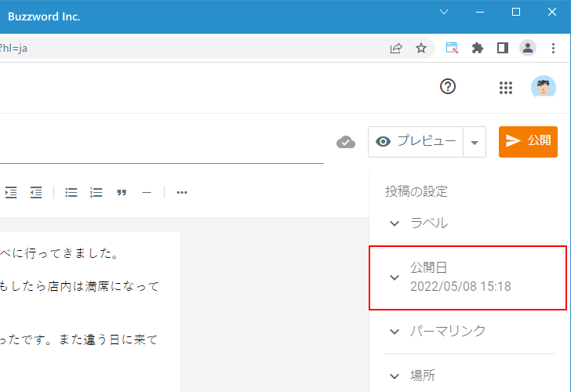Open the window title bar chevron dropdown
Viewport: 571px width, 392px height.
[x=444, y=12]
